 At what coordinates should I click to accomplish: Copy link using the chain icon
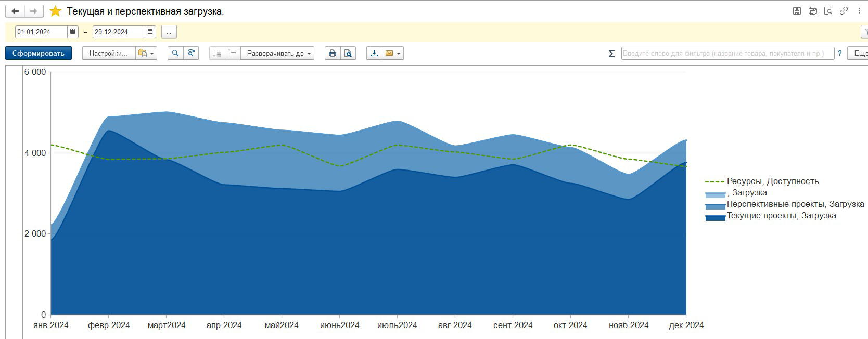pyautogui.click(x=844, y=11)
